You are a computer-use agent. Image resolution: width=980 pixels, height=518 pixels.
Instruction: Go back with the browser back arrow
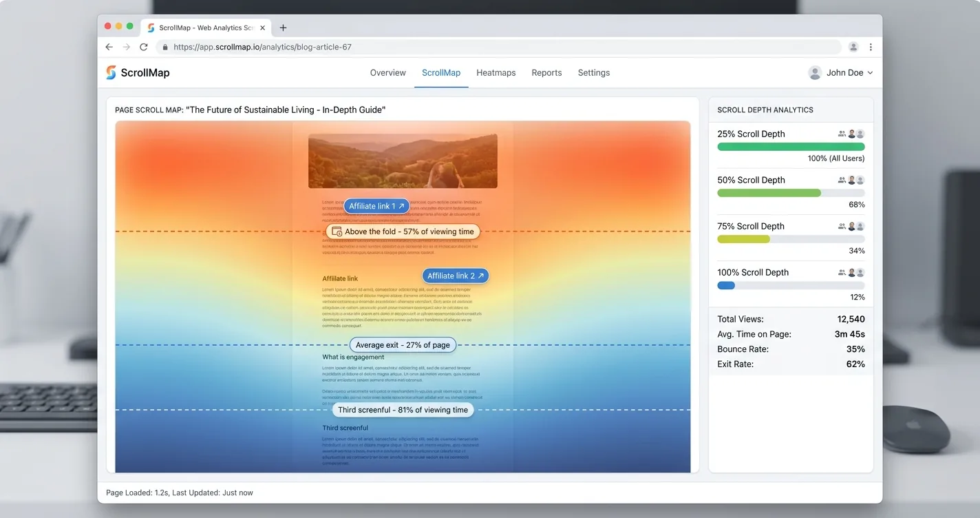click(x=109, y=47)
